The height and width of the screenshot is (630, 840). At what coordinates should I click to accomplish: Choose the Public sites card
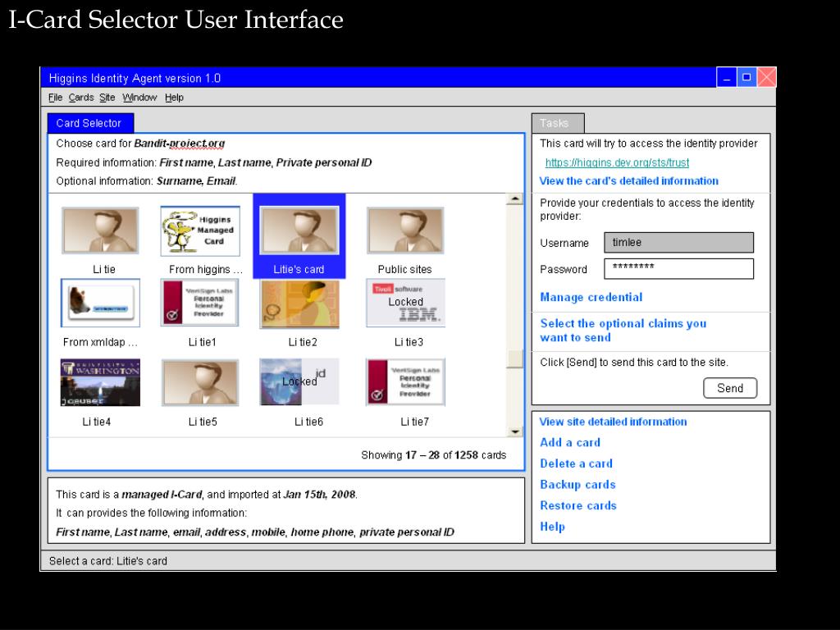pyautogui.click(x=405, y=231)
